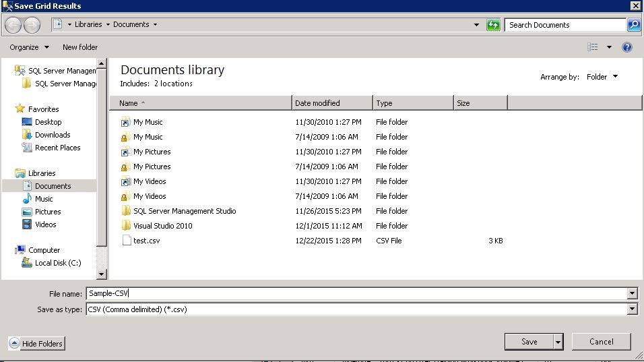Click the New folder button
644x362 pixels.
coord(80,47)
